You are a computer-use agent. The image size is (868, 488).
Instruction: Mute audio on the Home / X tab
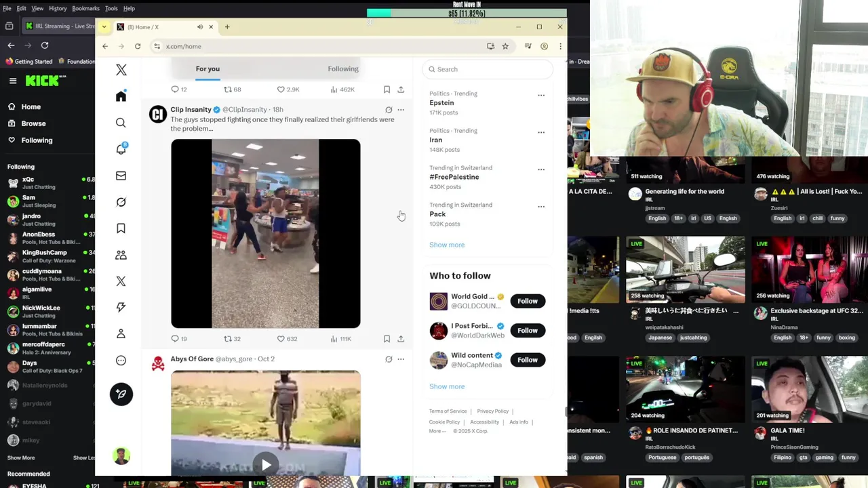(x=200, y=27)
